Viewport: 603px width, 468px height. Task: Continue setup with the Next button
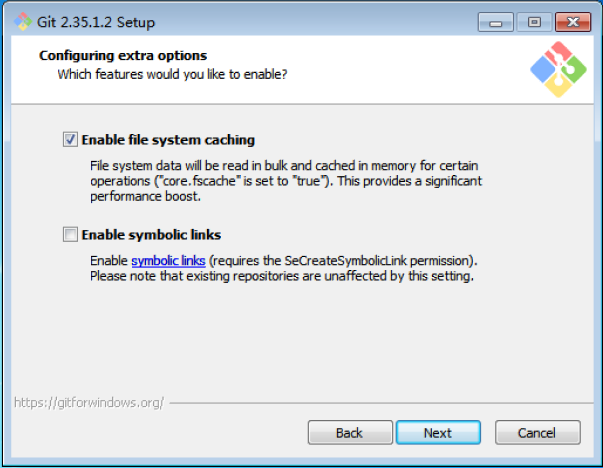click(x=438, y=433)
